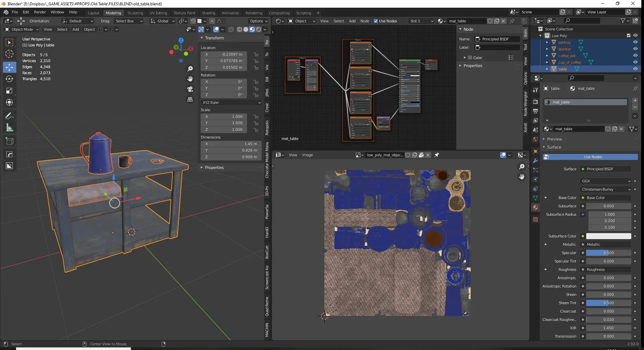This screenshot has height=350, width=644.
Task: Select the Add Cube tool
Action: tap(9, 141)
